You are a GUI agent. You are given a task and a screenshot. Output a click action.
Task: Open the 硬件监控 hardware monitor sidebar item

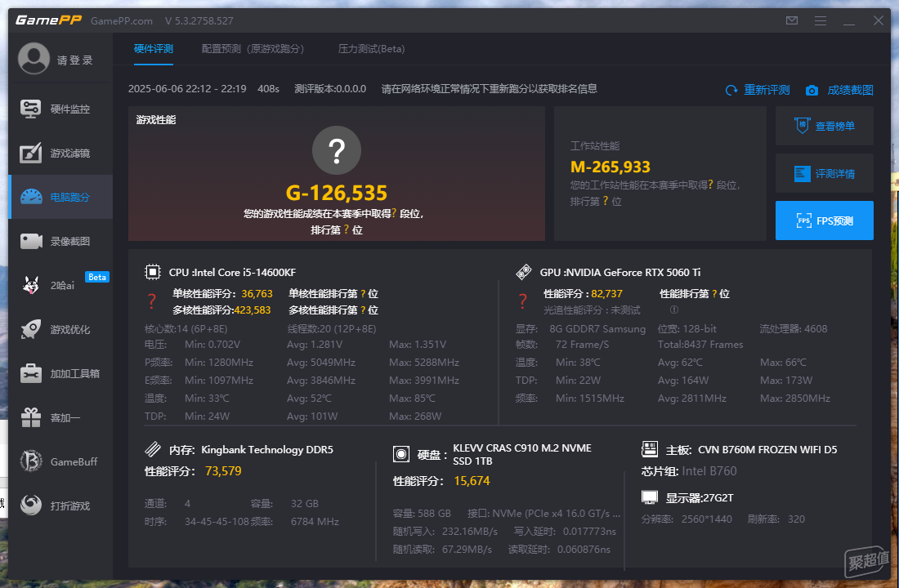click(60, 109)
